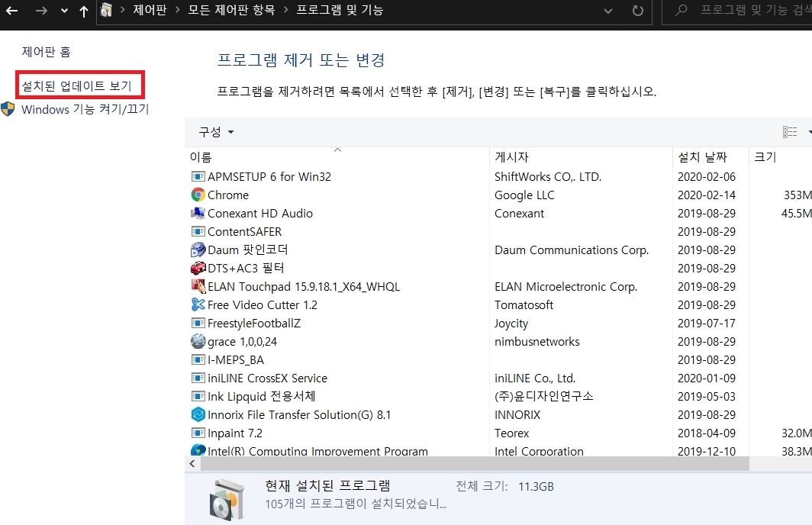
Task: Click the back navigation arrow
Action: pos(11,11)
